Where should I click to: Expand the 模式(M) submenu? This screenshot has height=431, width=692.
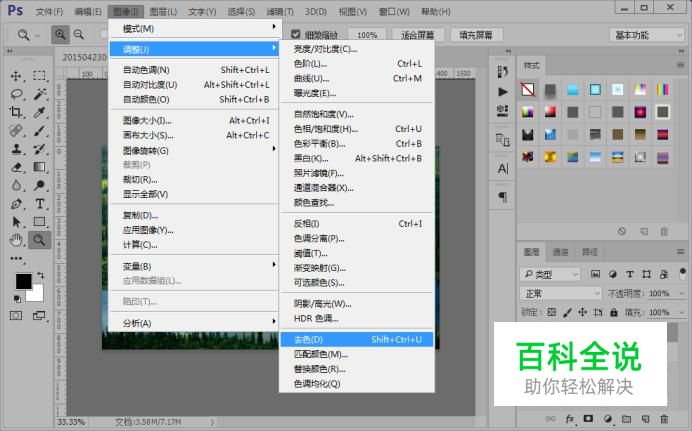click(x=194, y=29)
